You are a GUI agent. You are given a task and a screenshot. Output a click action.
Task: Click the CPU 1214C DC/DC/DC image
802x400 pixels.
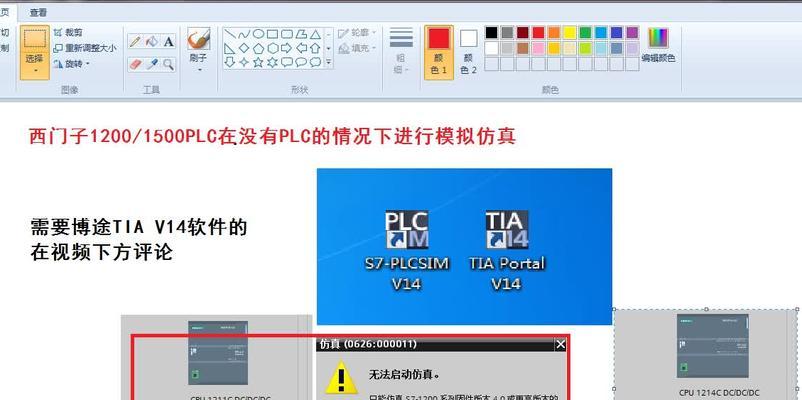coord(713,346)
